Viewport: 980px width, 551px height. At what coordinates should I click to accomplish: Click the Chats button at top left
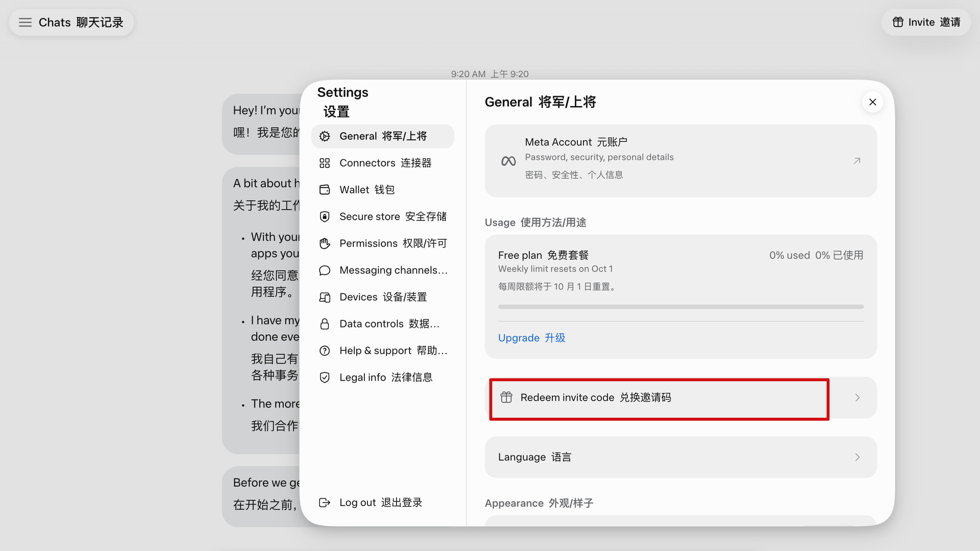(71, 22)
